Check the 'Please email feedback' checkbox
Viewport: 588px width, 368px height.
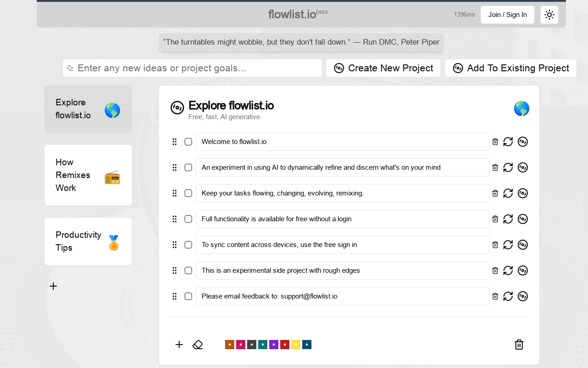pos(188,296)
